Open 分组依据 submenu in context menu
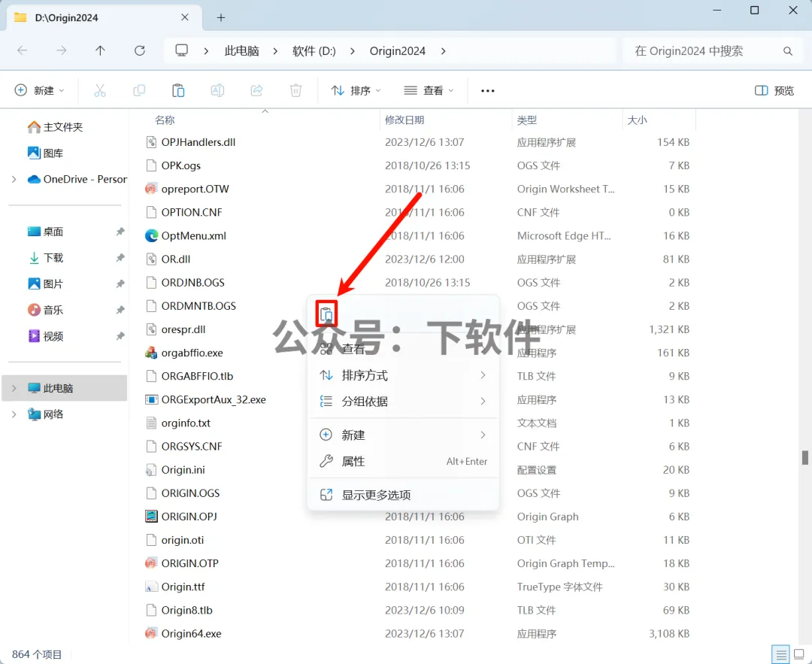The width and height of the screenshot is (812, 664). pyautogui.click(x=403, y=402)
